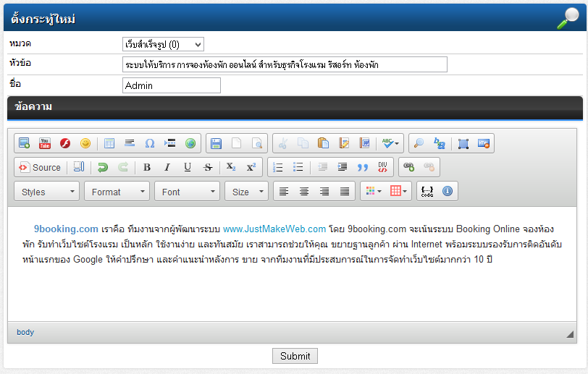Image resolution: width=588 pixels, height=374 pixels.
Task: Open the หมวด category dropdown
Action: [x=163, y=45]
